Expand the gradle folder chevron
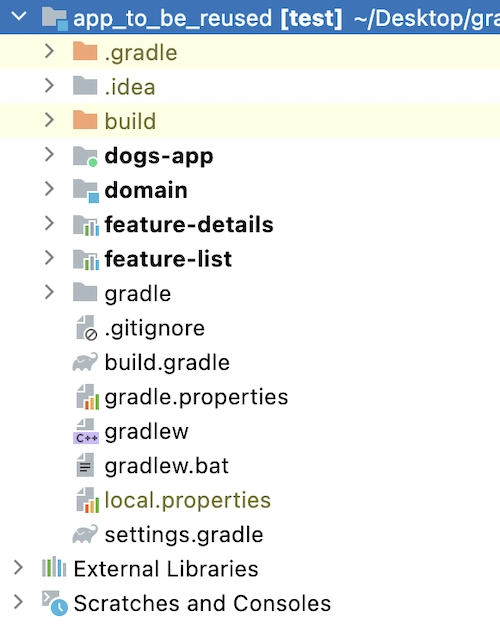The image size is (500, 624). click(49, 292)
